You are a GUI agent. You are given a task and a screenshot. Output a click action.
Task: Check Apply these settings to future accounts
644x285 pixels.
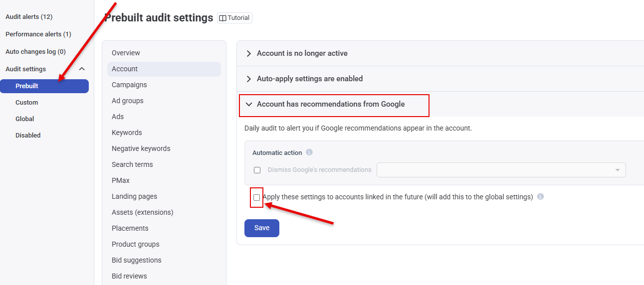click(256, 197)
